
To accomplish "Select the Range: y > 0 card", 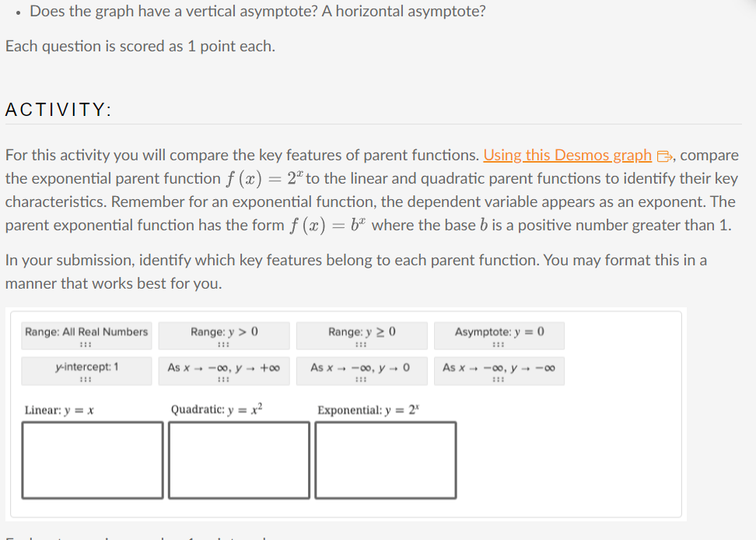I will (223, 331).
